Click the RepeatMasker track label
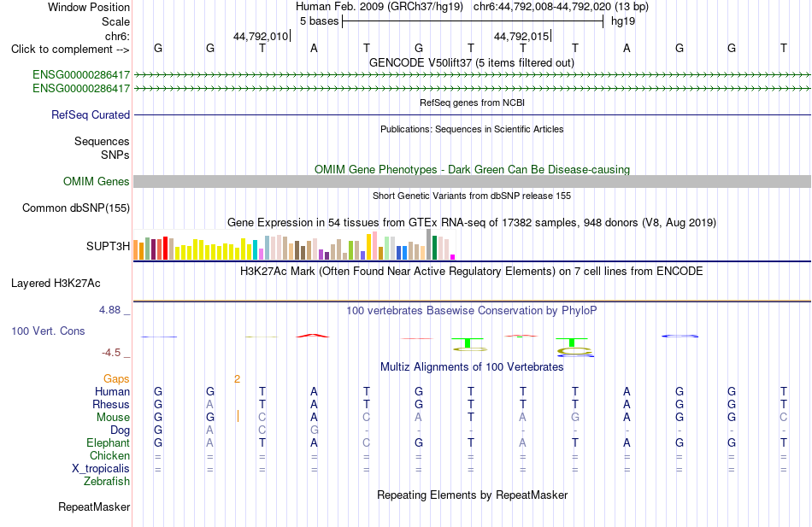The height and width of the screenshot is (527, 812). 94,507
